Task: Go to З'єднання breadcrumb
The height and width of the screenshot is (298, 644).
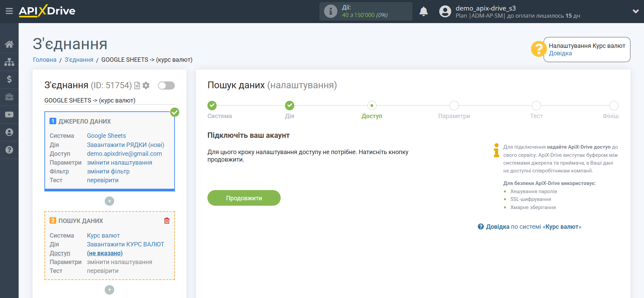Action: point(79,60)
